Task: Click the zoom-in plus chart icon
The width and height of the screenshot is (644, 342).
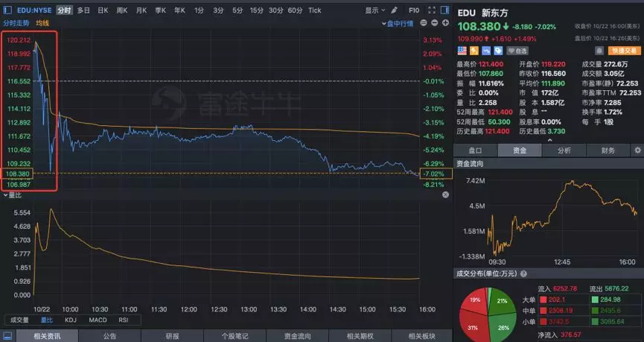Action: click(446, 23)
